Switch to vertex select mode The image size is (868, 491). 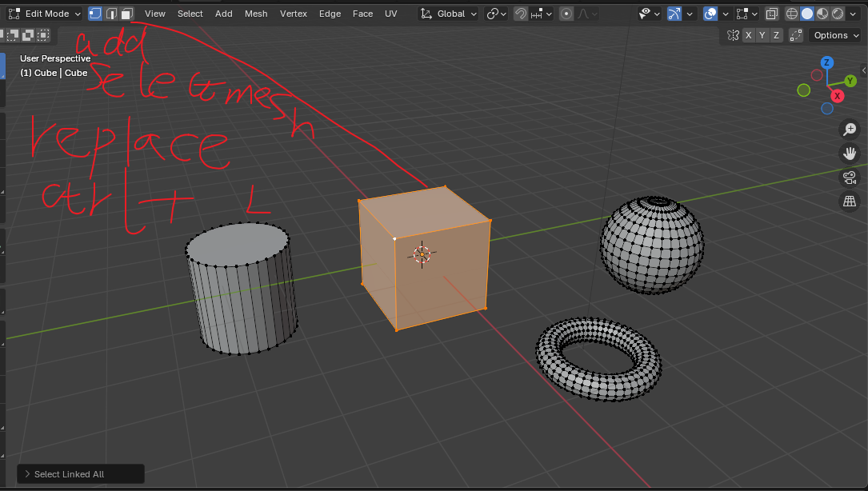(95, 14)
